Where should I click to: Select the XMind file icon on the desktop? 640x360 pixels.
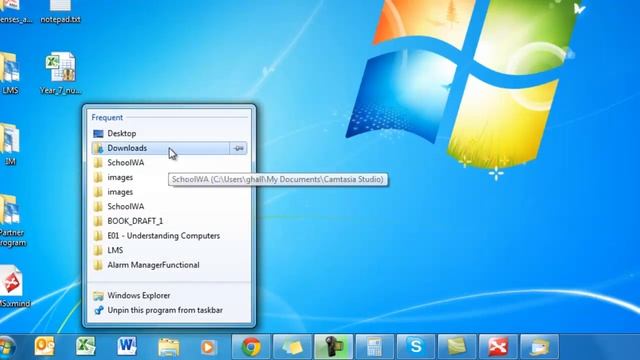[x=14, y=287]
